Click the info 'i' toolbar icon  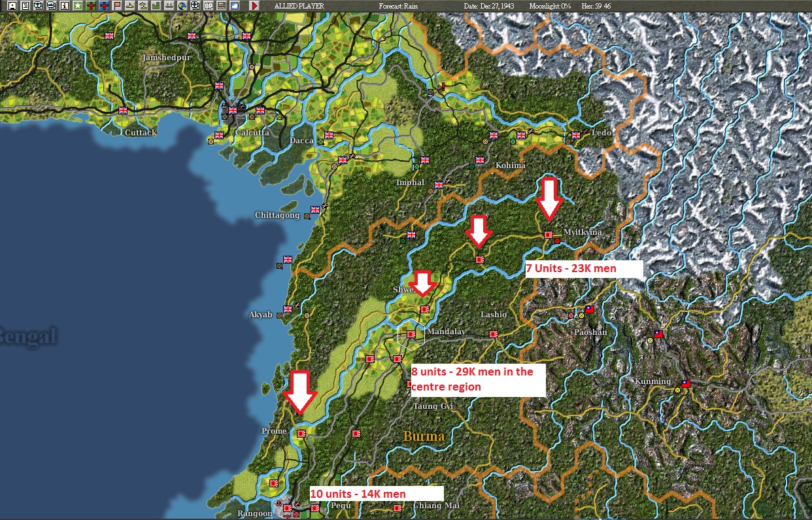(x=64, y=6)
